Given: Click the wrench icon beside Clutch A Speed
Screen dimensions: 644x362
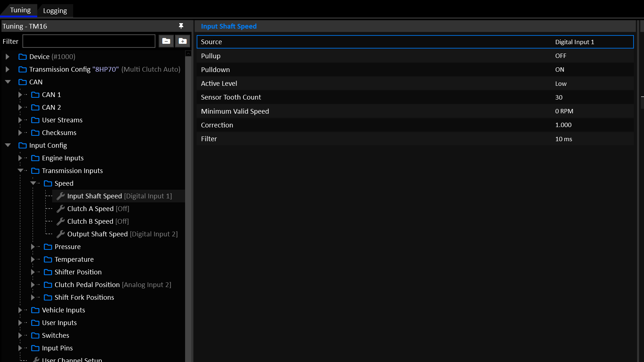Looking at the screenshot, I should tap(60, 209).
